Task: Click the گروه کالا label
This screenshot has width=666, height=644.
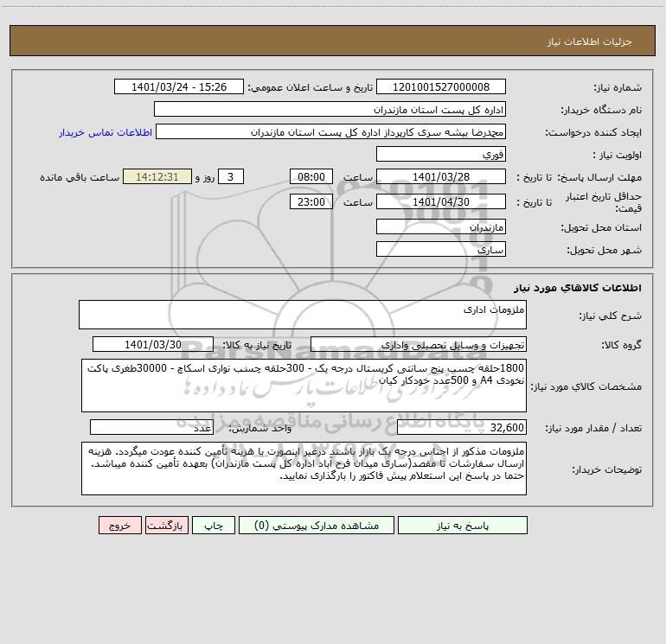Action: pos(622,345)
